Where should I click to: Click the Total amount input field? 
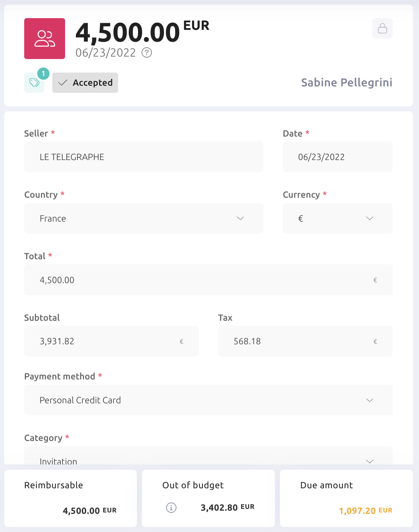click(x=208, y=280)
